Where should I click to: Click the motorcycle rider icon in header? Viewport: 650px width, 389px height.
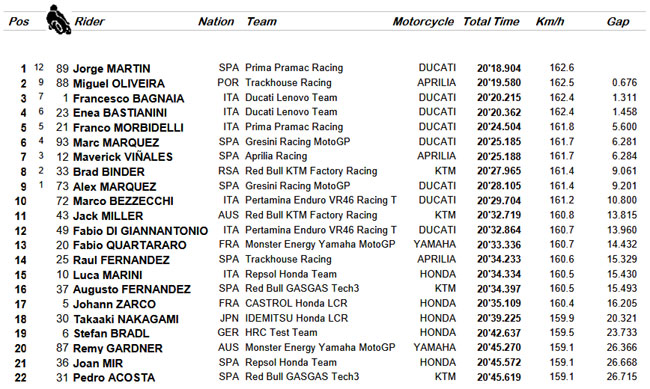point(58,19)
